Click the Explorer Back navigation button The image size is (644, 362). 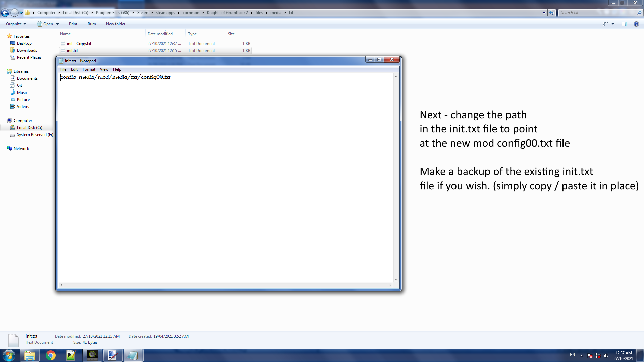click(x=5, y=13)
